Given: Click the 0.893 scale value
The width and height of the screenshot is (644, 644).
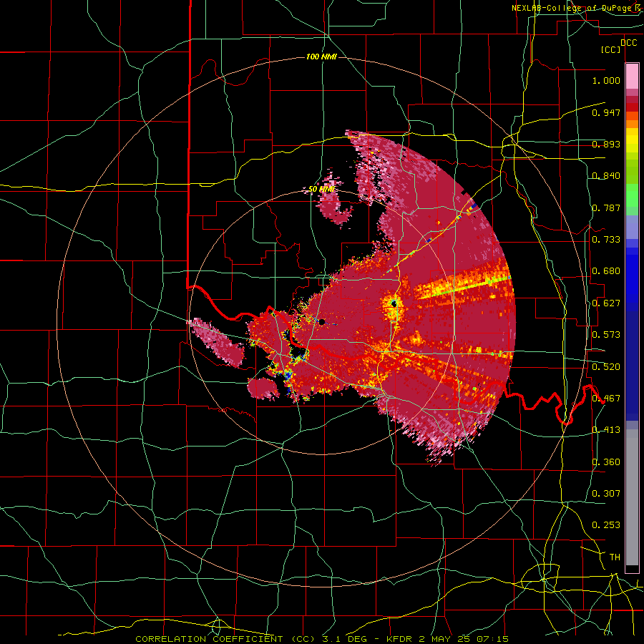Looking at the screenshot, I should click(606, 144).
